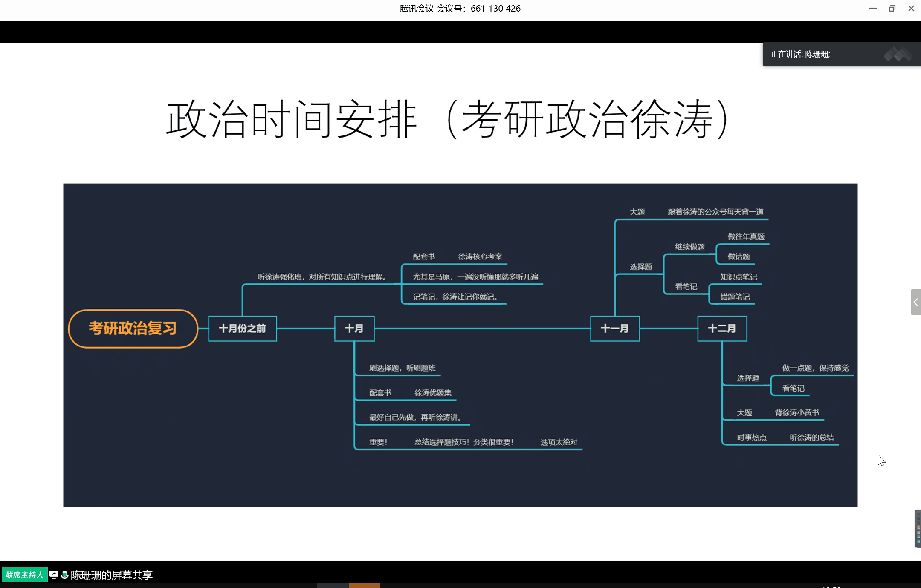Click the Tencent Meeting logo in speaker bar

pos(898,55)
